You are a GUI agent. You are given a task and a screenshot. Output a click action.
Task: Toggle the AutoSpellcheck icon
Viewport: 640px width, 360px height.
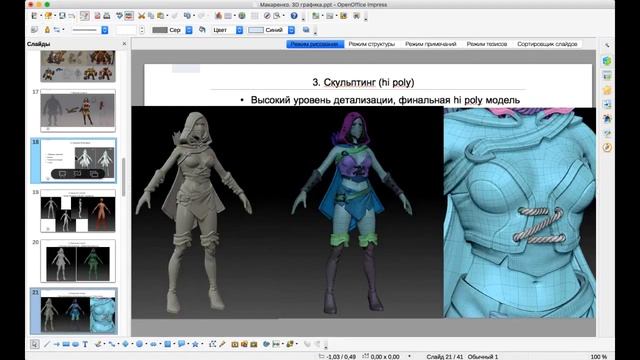click(x=129, y=16)
